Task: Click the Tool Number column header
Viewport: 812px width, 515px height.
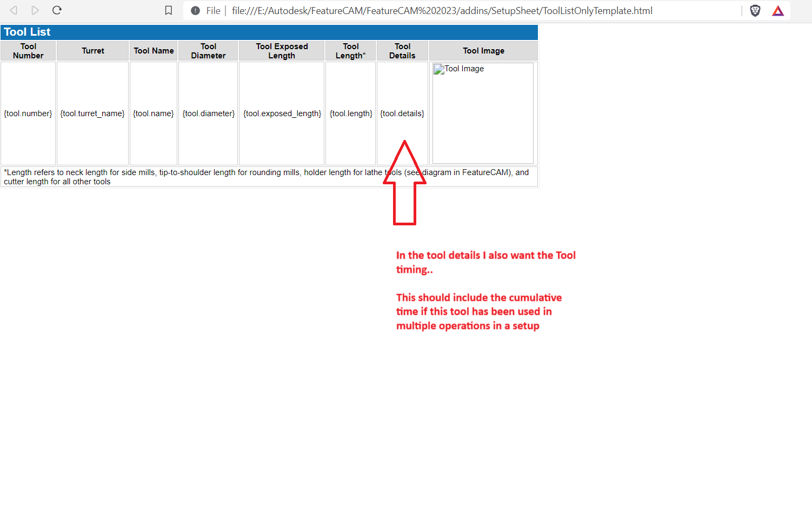Action: click(28, 50)
